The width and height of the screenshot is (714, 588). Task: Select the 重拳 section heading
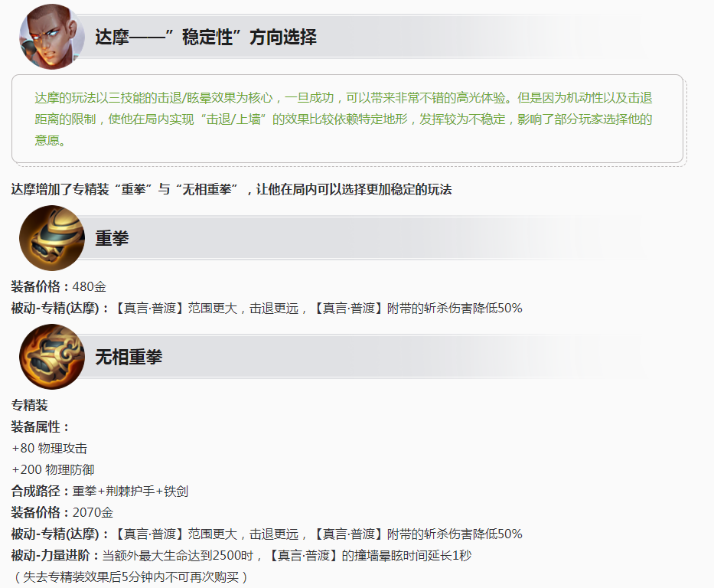point(112,238)
